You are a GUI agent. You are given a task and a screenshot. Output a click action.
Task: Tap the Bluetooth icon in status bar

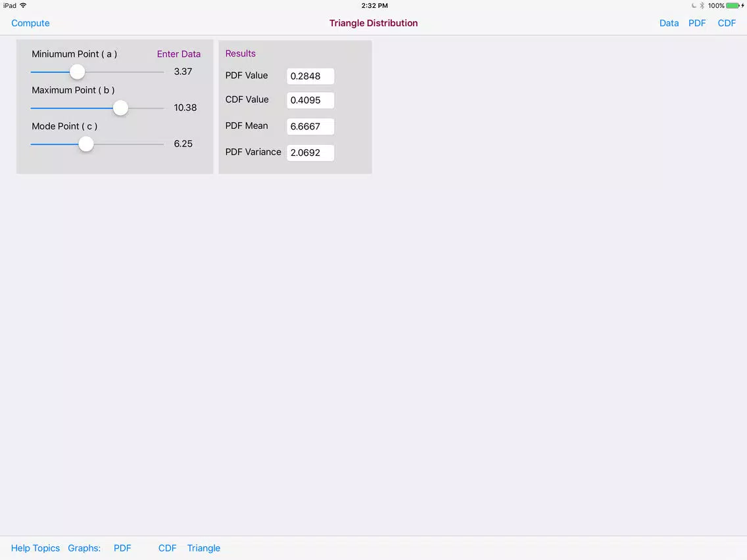tap(702, 6)
